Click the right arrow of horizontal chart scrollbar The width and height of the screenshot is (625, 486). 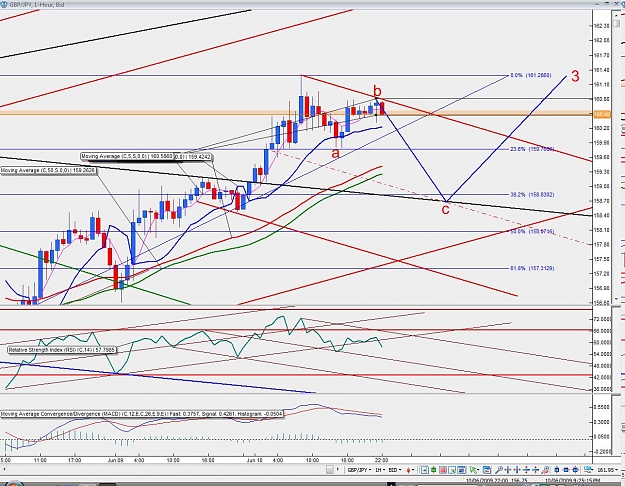(338, 470)
